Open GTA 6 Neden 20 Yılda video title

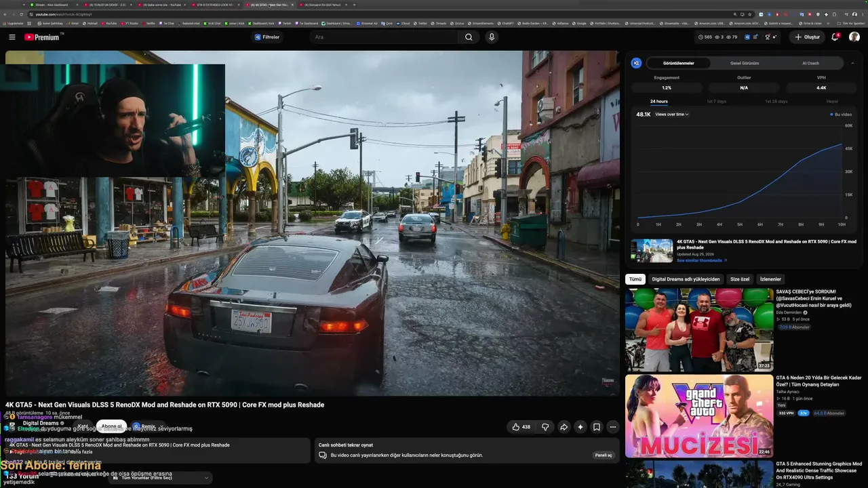tap(818, 381)
